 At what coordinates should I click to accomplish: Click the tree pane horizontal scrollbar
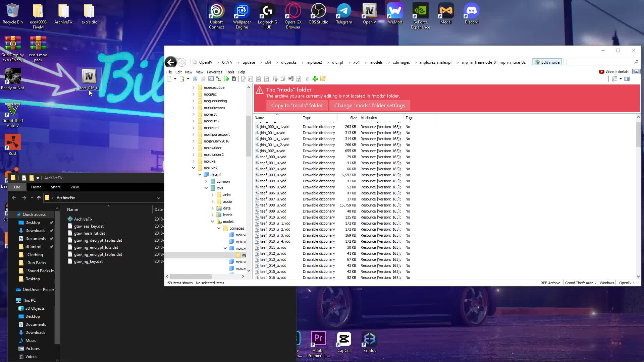(x=191, y=277)
